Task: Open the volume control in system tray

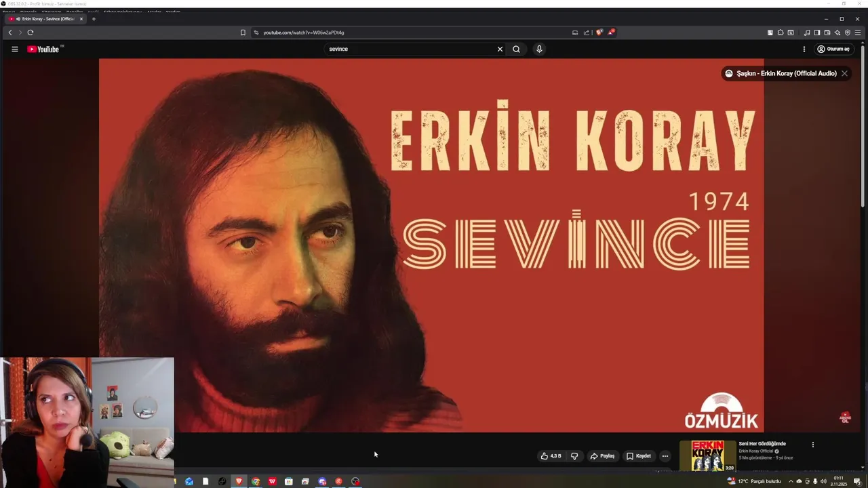Action: 823,481
